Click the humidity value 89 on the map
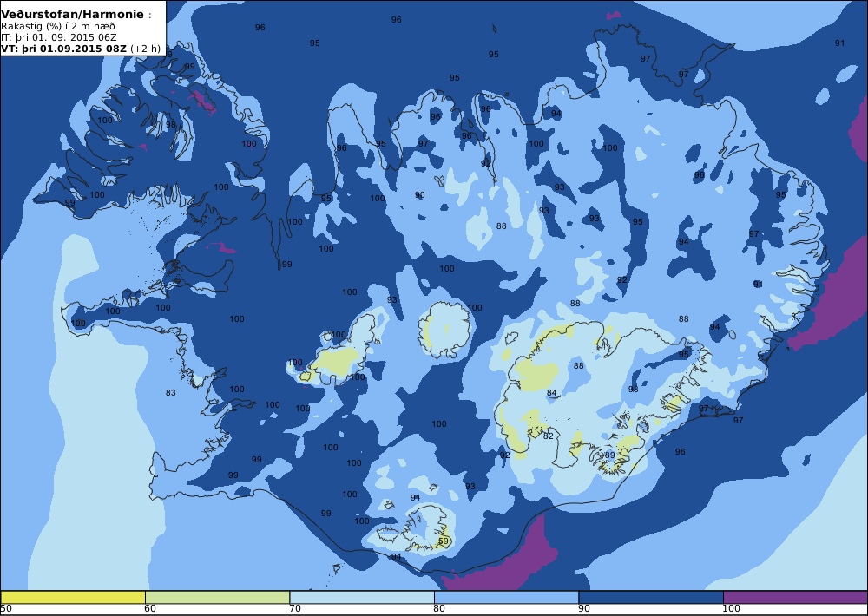 pyautogui.click(x=610, y=455)
